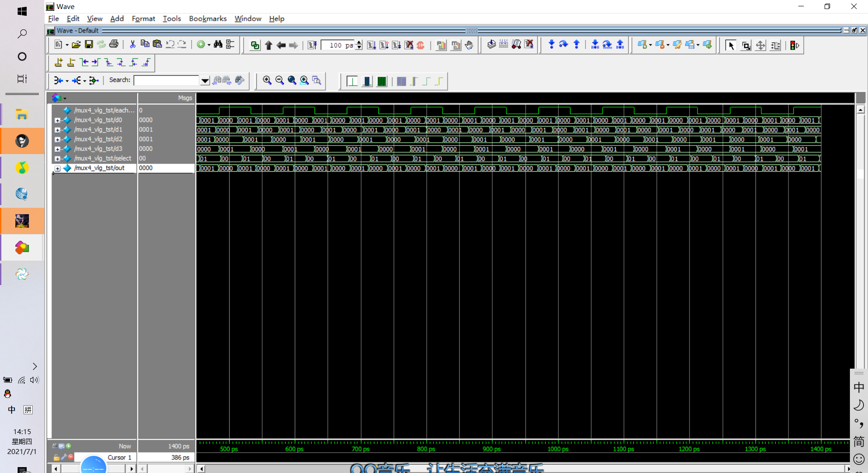Open the File menu
This screenshot has height=473, width=868.
pos(53,19)
